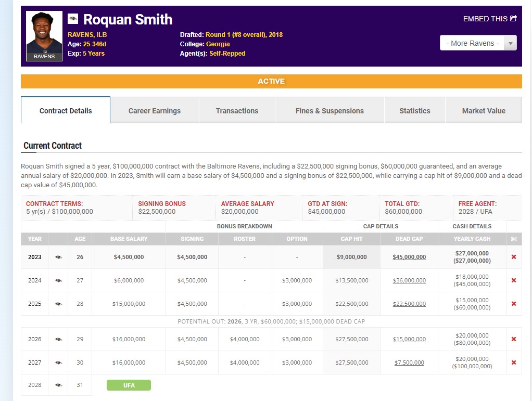Image resolution: width=532 pixels, height=401 pixels.
Task: Open the 2025 dead cap $22,500,000 link
Action: pyautogui.click(x=409, y=304)
